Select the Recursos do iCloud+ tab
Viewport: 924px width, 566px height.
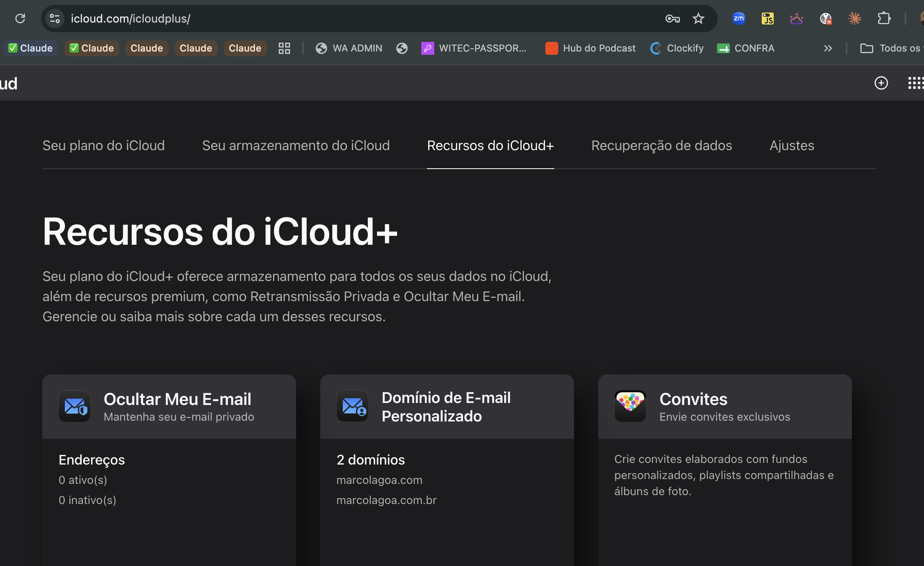491,145
